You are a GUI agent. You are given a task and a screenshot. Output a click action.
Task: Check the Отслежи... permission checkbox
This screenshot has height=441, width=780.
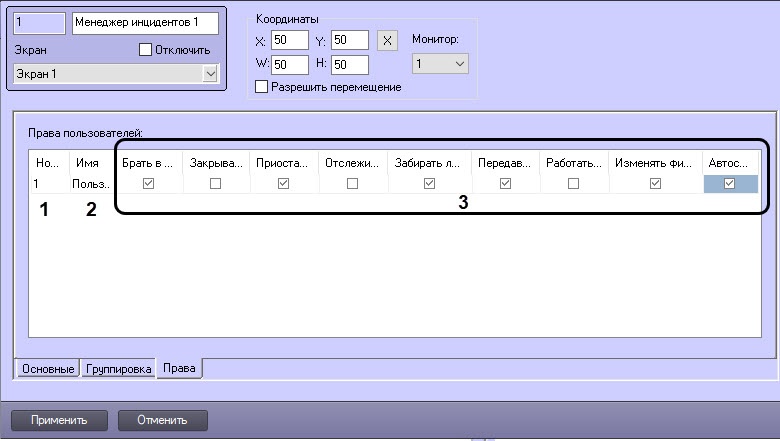(x=352, y=184)
